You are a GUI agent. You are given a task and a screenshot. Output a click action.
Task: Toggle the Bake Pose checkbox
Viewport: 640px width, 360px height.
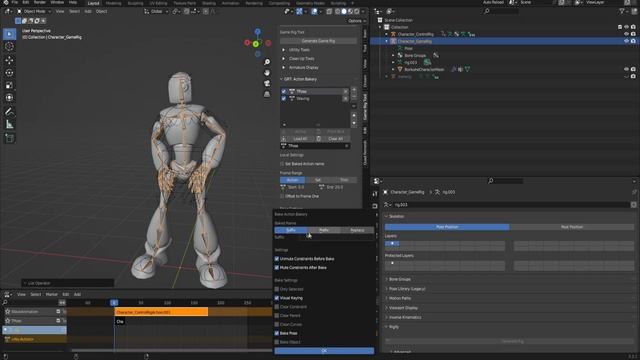277,333
